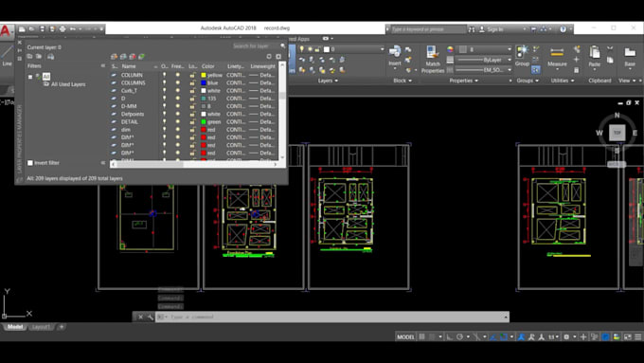Click the Refresh icon in layer manager
Screen dimensions: 644x363
[269, 56]
